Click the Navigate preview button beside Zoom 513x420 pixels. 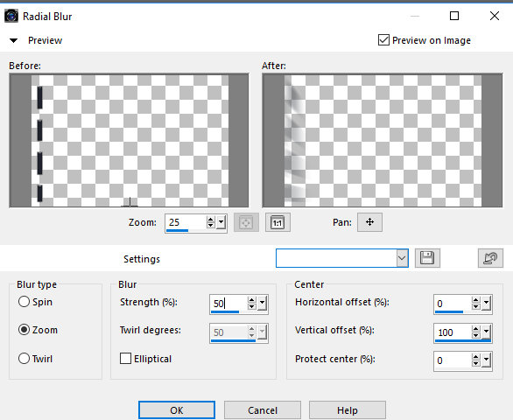coord(246,223)
